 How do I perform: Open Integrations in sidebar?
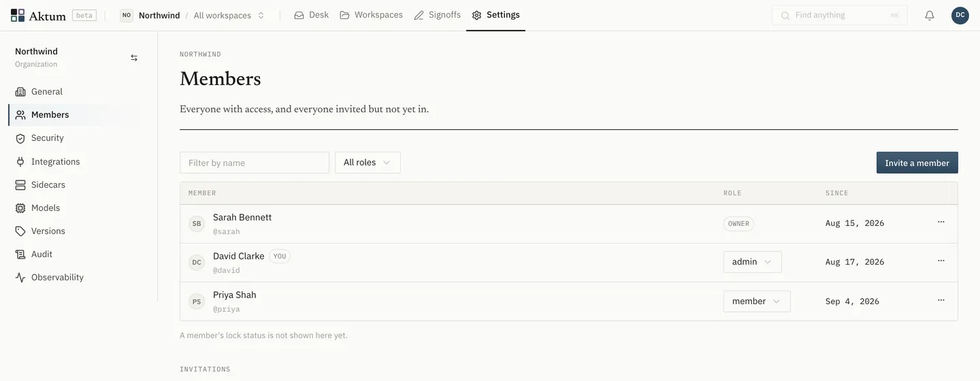76,162
